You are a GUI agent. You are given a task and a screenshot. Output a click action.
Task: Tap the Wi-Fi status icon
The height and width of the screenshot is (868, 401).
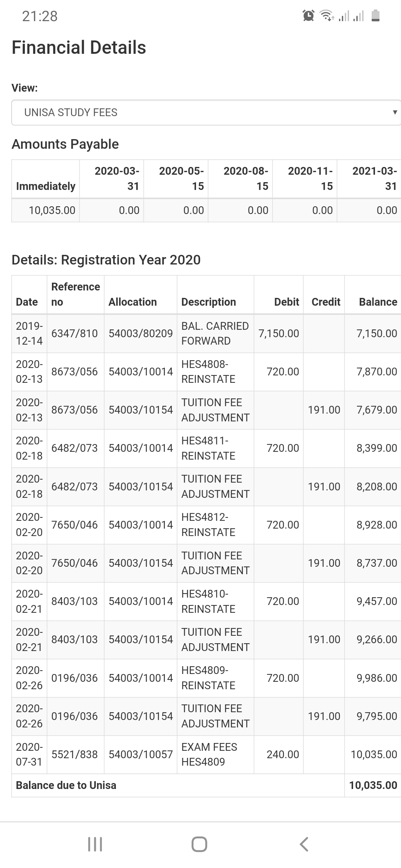click(x=326, y=15)
